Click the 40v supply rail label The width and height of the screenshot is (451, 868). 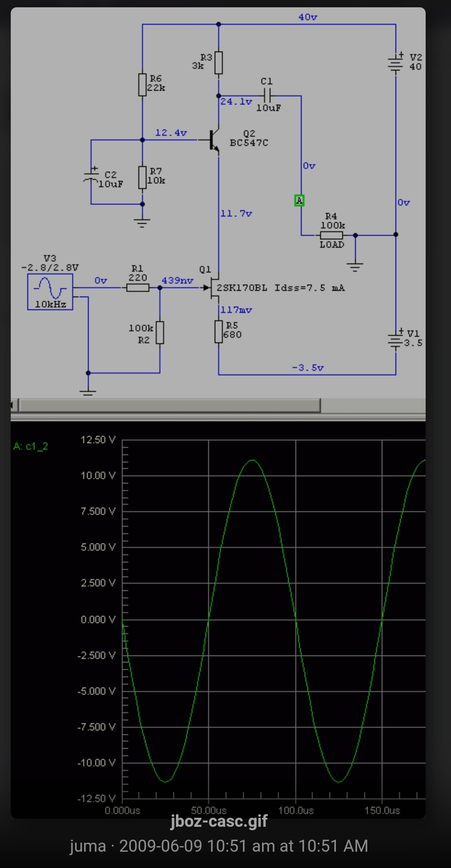pyautogui.click(x=308, y=17)
